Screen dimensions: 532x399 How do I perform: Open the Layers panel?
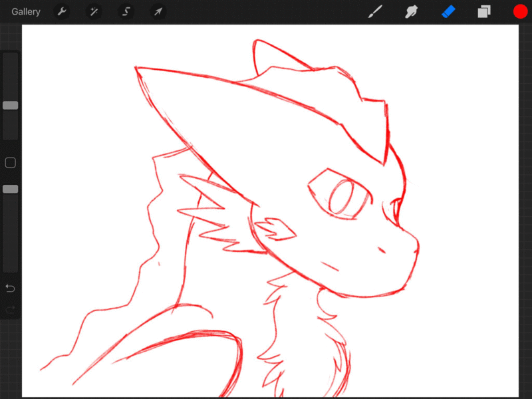483,11
